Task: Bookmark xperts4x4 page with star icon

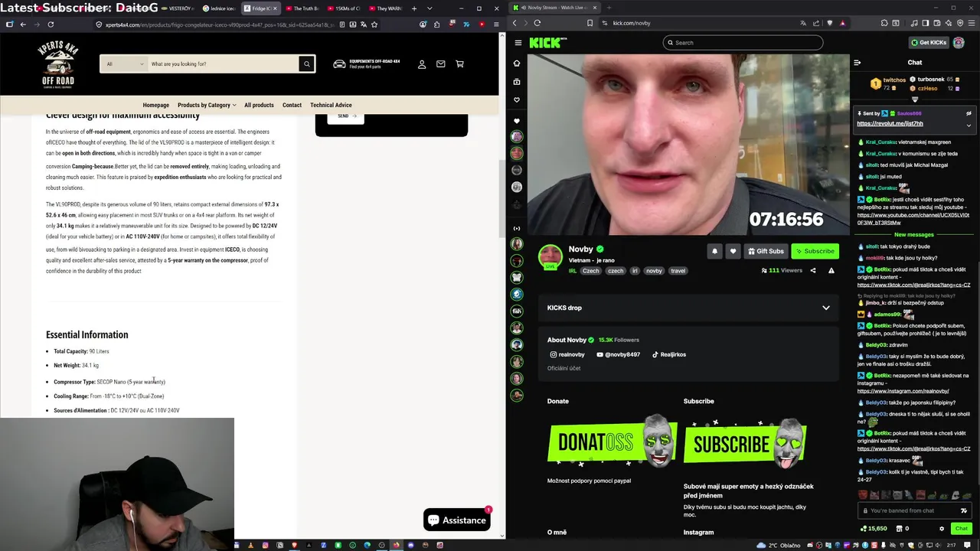Action: [374, 24]
